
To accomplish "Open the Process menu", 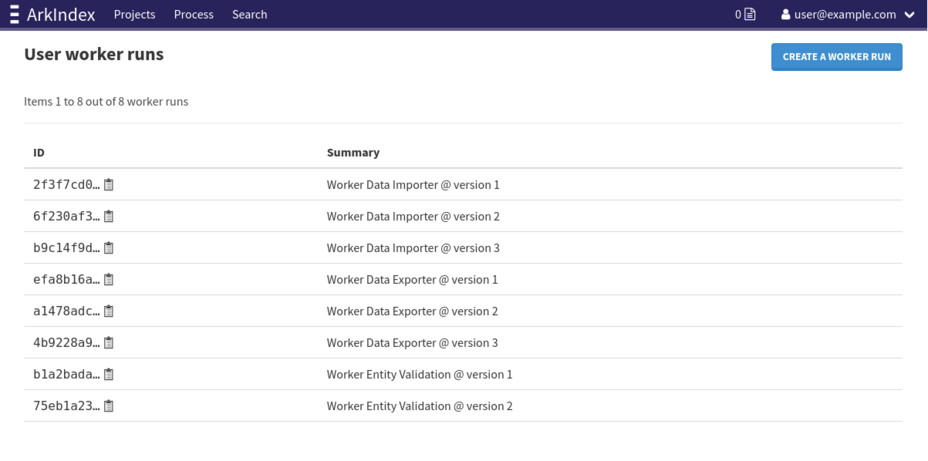I will (194, 14).
